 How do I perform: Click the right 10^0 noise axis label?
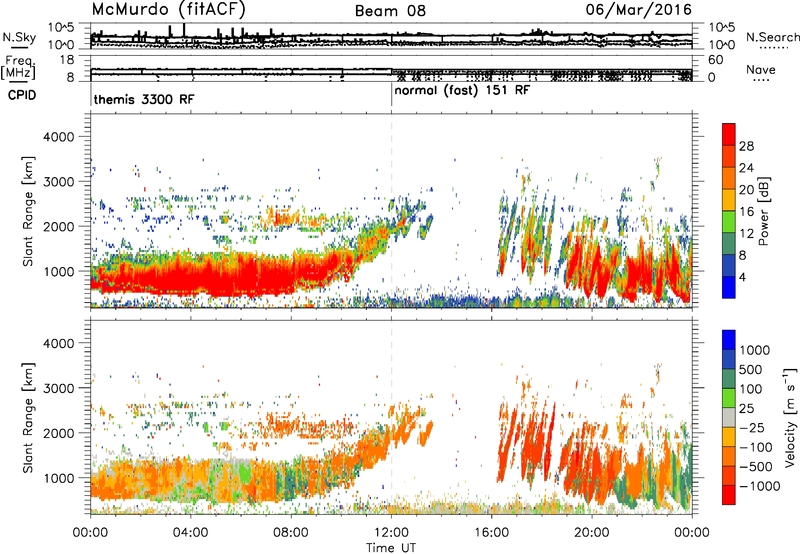pyautogui.click(x=721, y=45)
